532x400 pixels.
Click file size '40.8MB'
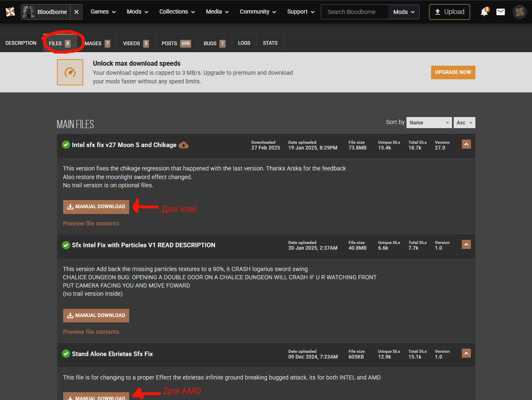(358, 248)
